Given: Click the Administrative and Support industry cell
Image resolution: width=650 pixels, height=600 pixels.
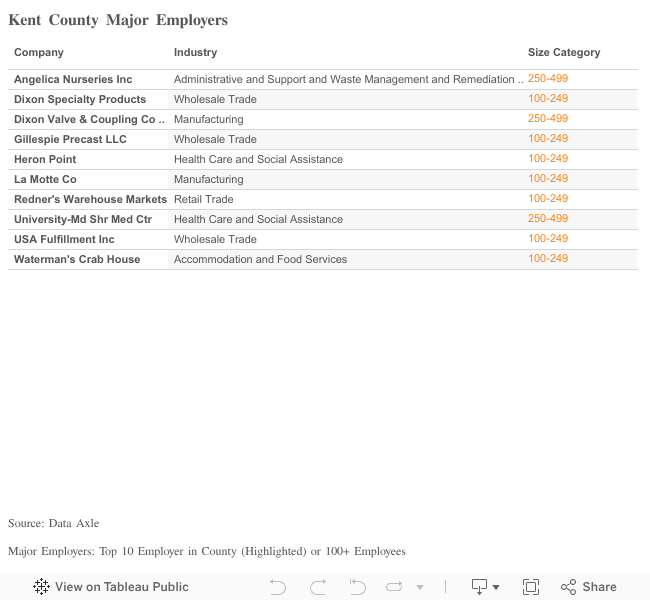Looking at the screenshot, I should [x=349, y=79].
